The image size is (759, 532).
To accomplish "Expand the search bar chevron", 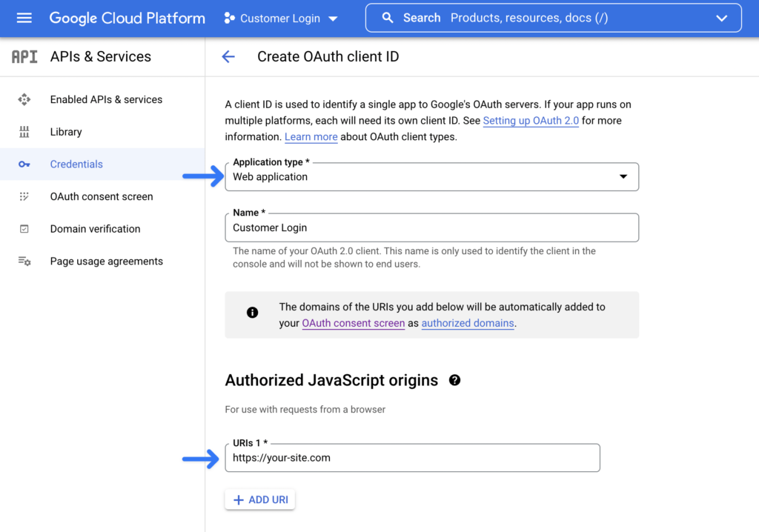I will coord(721,18).
